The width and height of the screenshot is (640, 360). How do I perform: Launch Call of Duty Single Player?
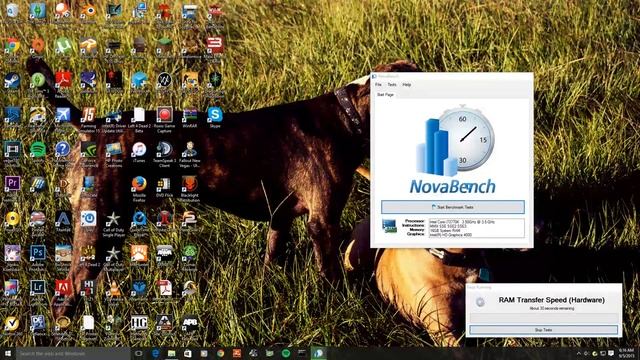point(113,220)
